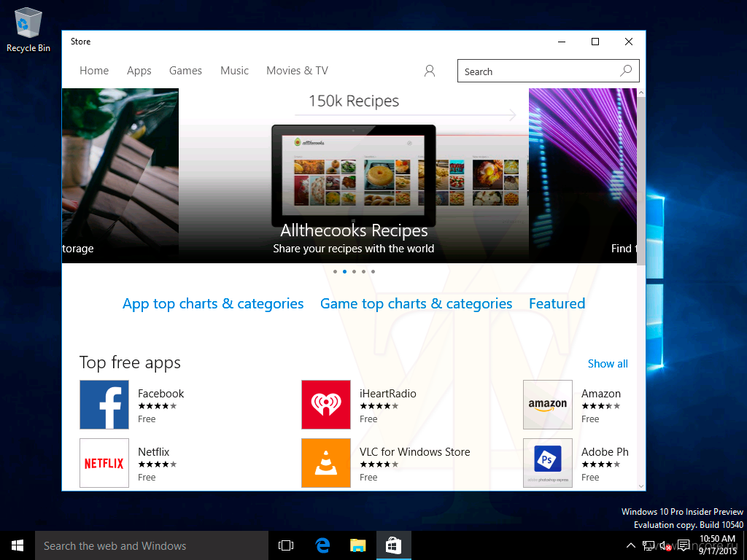Open File Explorer from taskbar
This screenshot has width=747, height=560.
357,545
